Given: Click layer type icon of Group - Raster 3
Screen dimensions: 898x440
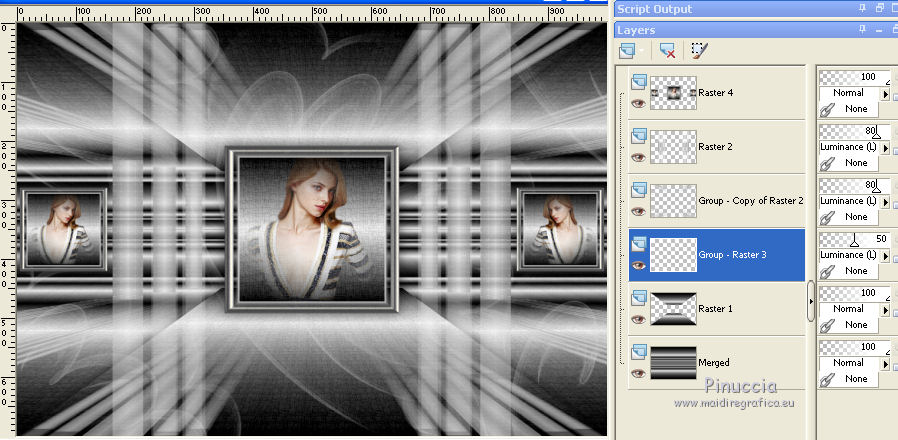Looking at the screenshot, I should tap(639, 244).
